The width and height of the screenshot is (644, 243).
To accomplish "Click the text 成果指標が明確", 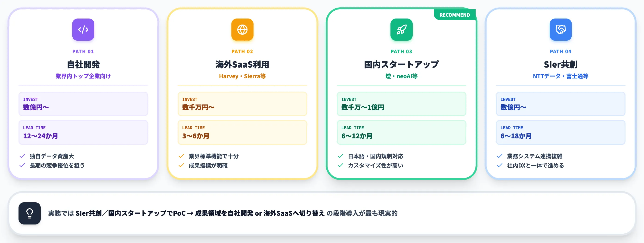I will click(x=208, y=165).
